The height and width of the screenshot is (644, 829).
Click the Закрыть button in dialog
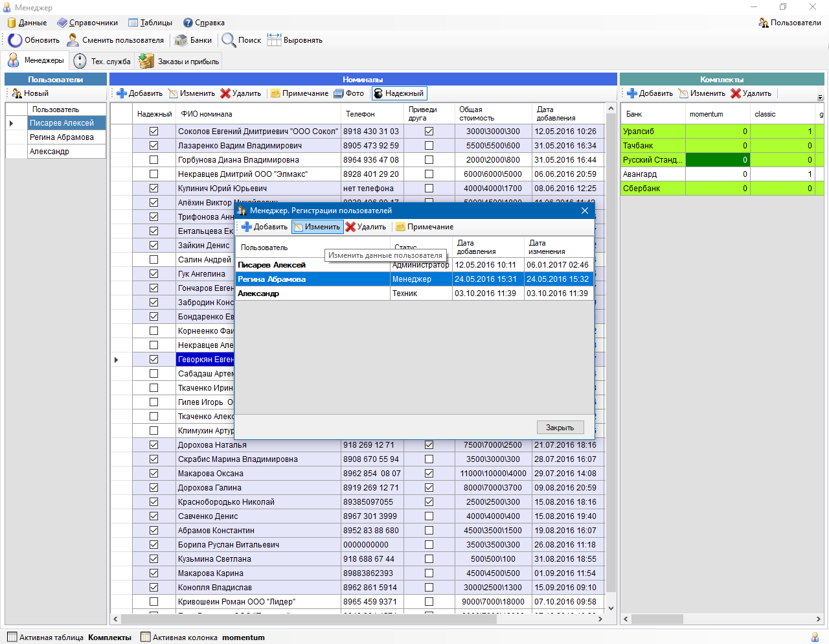pyautogui.click(x=560, y=428)
